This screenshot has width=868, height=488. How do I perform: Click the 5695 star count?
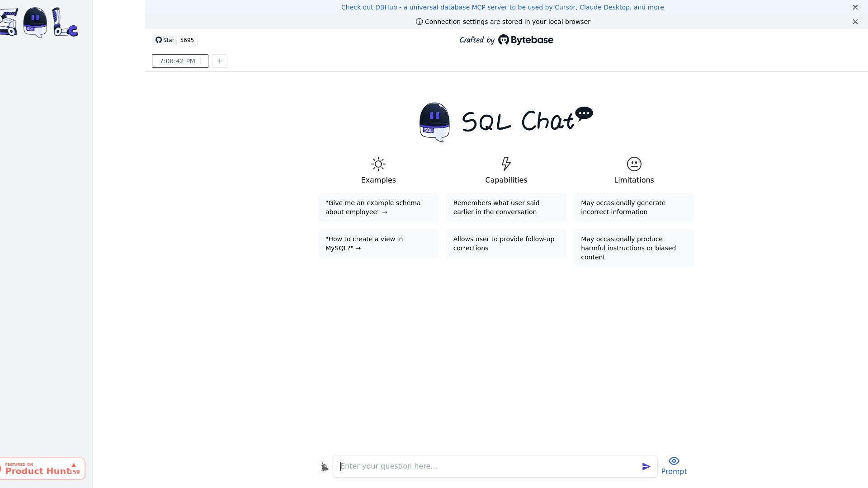(x=187, y=40)
